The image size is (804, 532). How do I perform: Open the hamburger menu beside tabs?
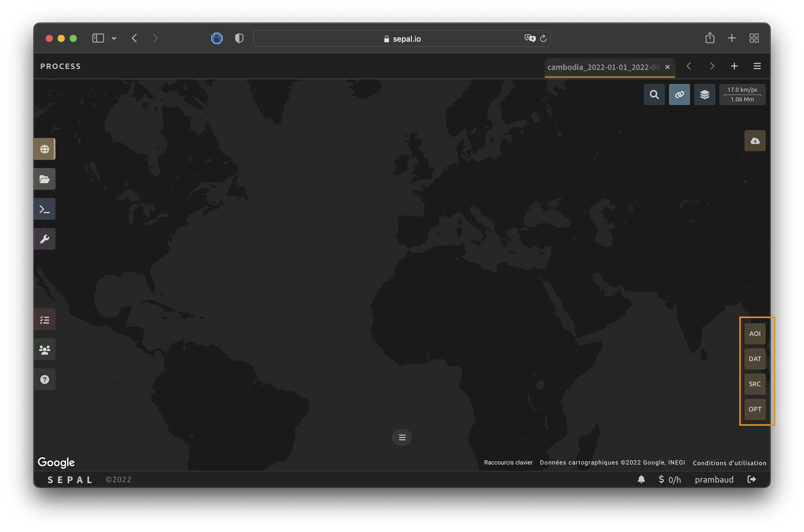click(x=757, y=66)
